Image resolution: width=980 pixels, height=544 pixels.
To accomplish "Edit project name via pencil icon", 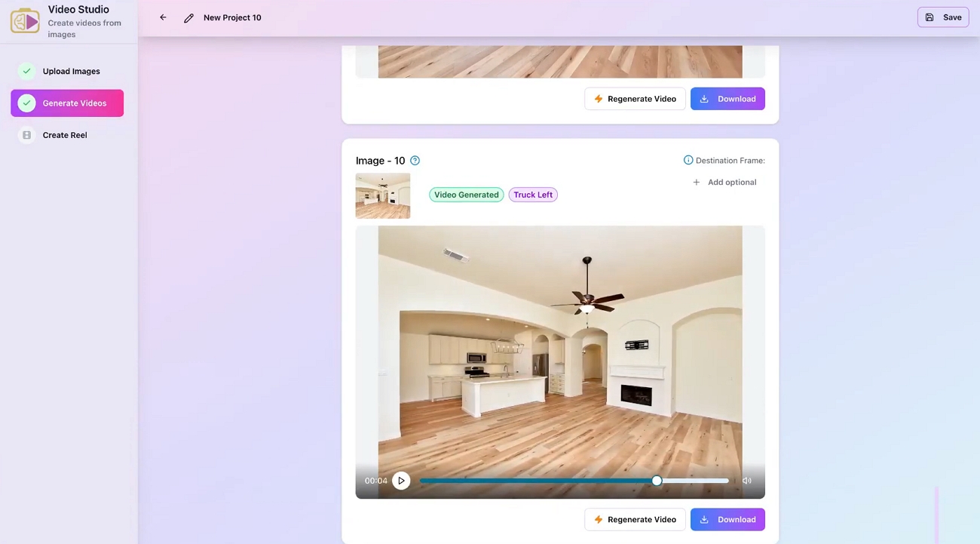I will click(189, 17).
